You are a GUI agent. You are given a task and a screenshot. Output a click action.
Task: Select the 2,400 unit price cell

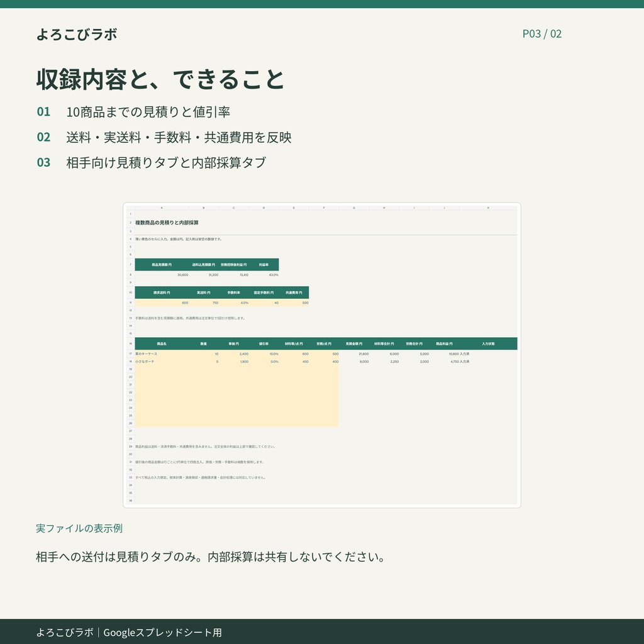coord(234,353)
